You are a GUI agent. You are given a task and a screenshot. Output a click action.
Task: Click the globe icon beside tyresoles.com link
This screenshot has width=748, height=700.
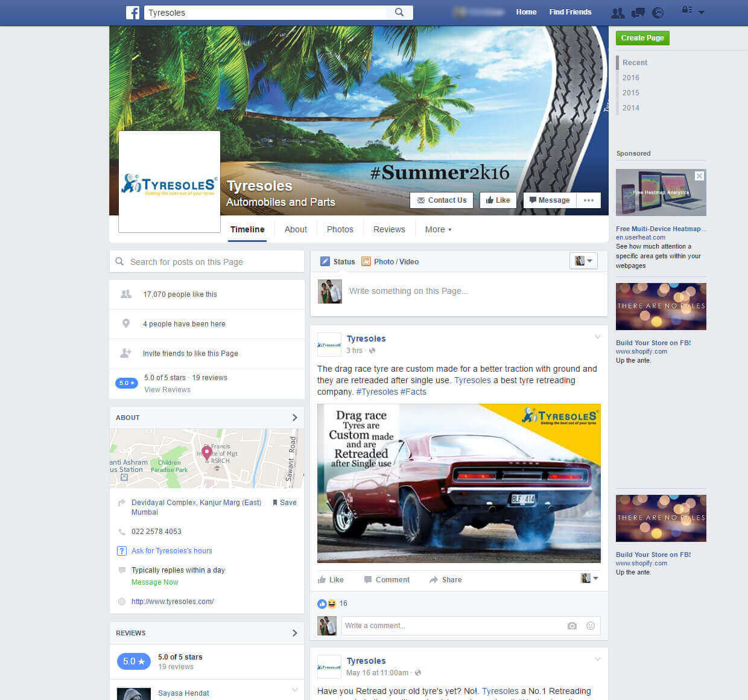point(122,602)
